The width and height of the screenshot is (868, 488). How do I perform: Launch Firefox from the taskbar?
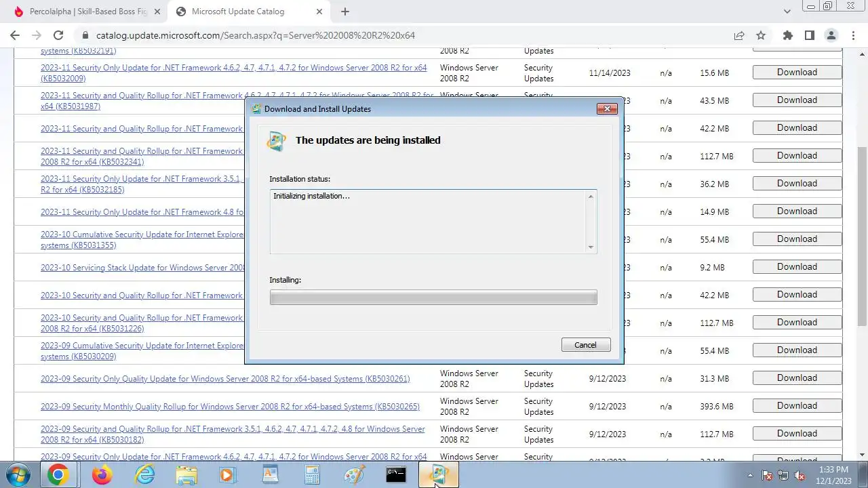[x=102, y=474]
